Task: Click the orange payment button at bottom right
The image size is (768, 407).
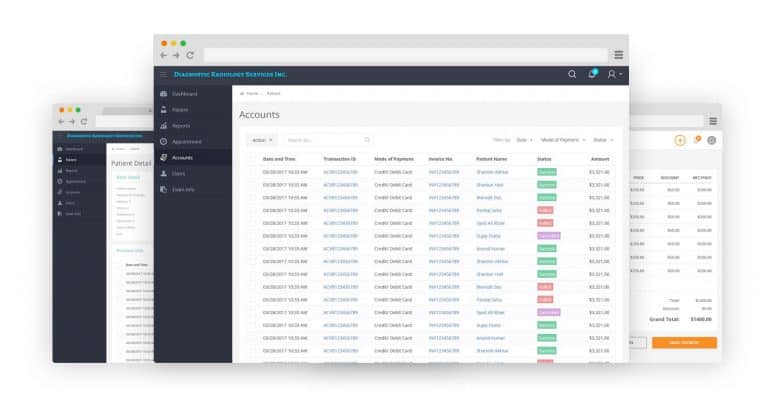Action: (x=684, y=342)
